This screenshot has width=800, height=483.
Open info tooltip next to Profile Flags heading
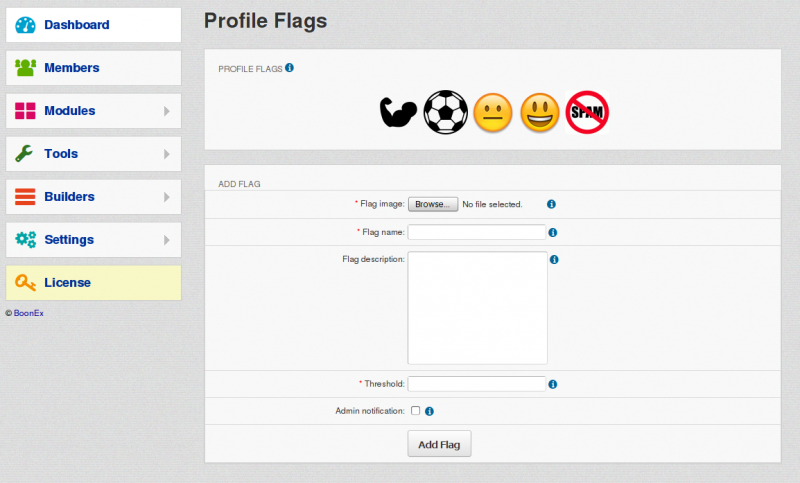[x=289, y=68]
